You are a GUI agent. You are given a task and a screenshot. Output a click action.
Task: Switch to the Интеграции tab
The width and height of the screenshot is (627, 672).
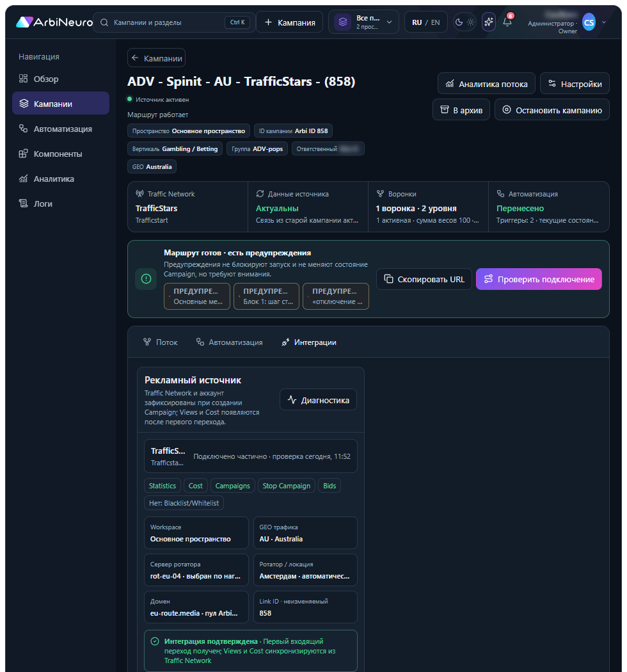click(x=309, y=342)
